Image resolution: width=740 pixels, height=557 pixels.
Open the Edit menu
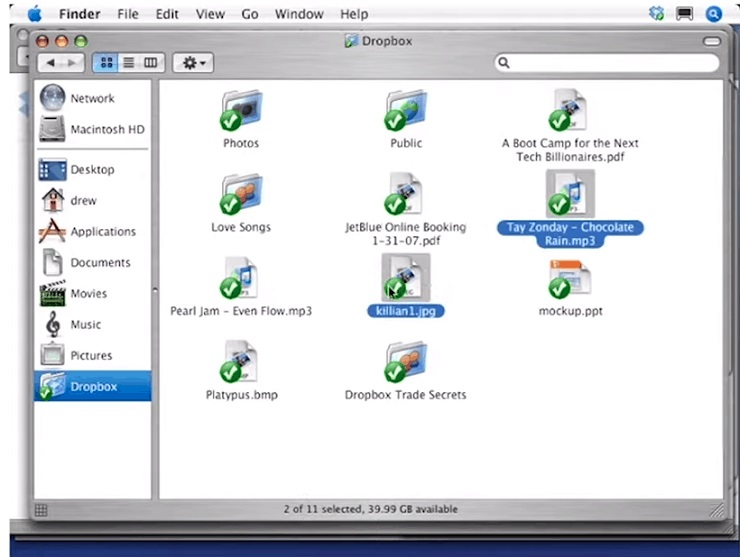[x=167, y=14]
